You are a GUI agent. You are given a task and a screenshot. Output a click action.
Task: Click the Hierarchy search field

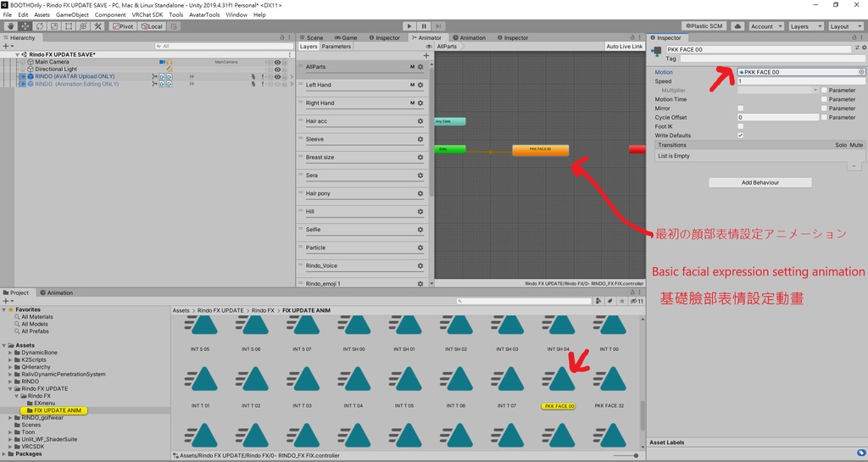[224, 47]
